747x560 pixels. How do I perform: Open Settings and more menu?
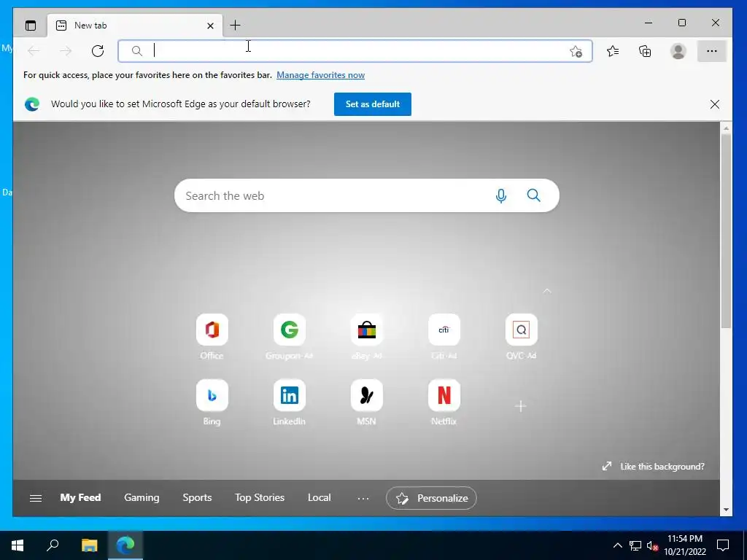712,51
